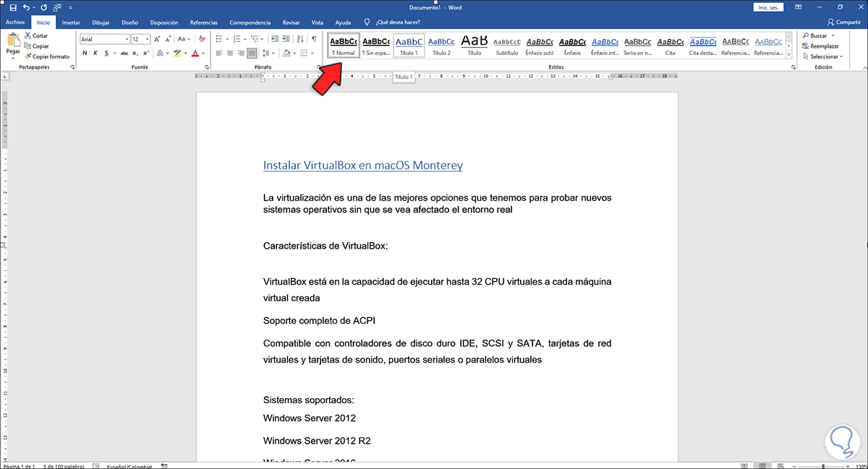Expand bullet list options
The width and height of the screenshot is (868, 469).
pyautogui.click(x=229, y=39)
